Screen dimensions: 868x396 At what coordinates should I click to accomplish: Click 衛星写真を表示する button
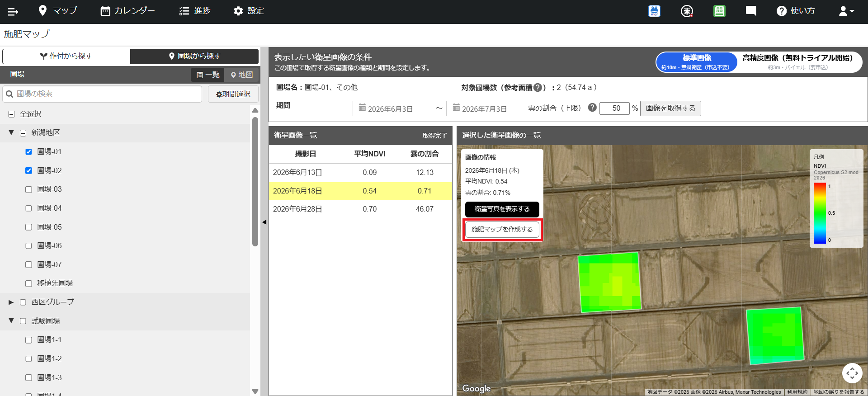tap(502, 209)
